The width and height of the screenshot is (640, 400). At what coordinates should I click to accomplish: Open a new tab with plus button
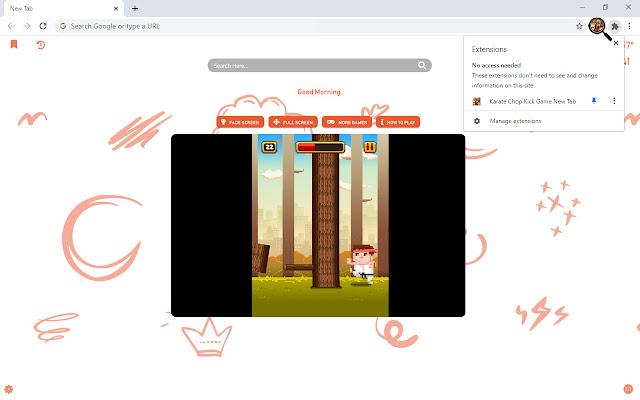(x=135, y=8)
